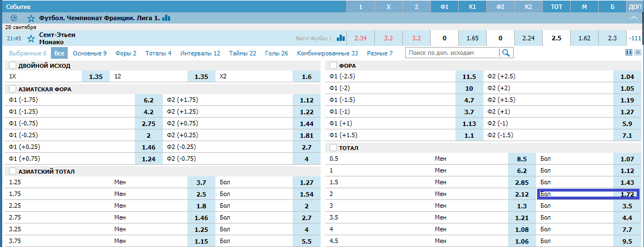Choose Ф1 (-1.75) odds 6.2
This screenshot has width=644, height=247.
(149, 100)
